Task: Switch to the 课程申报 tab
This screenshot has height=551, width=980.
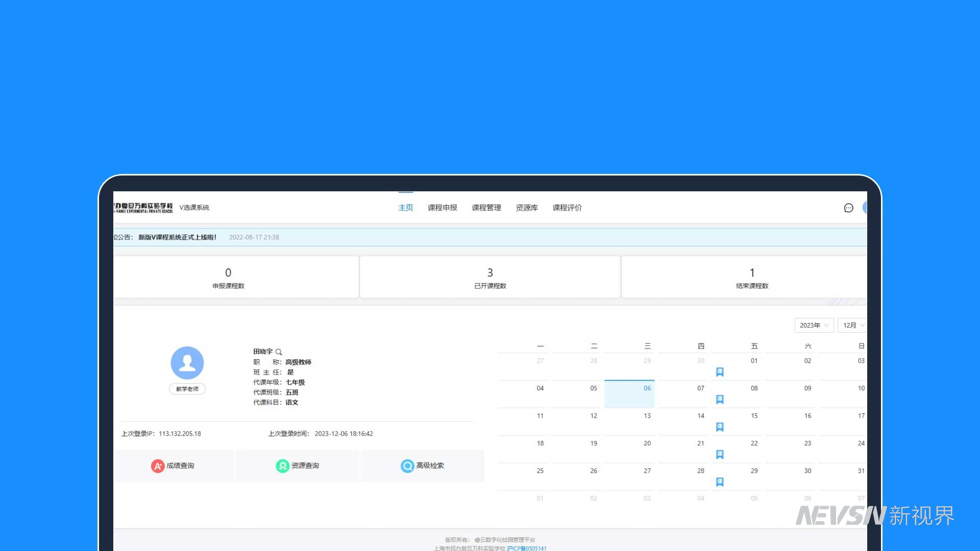Action: click(x=442, y=208)
